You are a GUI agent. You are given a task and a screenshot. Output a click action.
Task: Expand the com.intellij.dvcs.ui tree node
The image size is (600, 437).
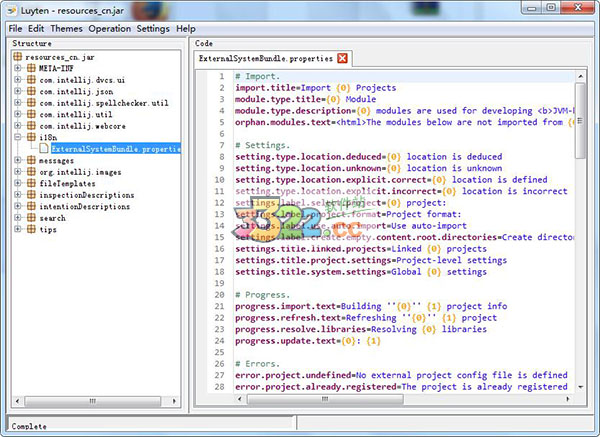pyautogui.click(x=18, y=80)
